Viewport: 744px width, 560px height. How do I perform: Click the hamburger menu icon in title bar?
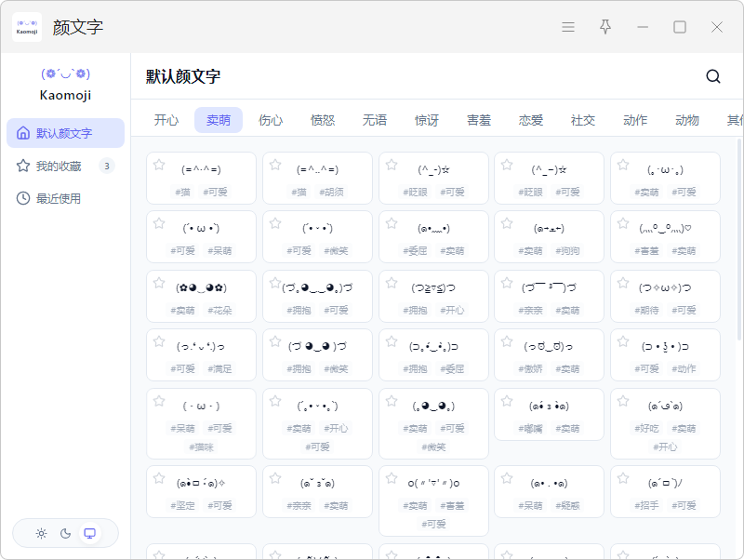(568, 27)
